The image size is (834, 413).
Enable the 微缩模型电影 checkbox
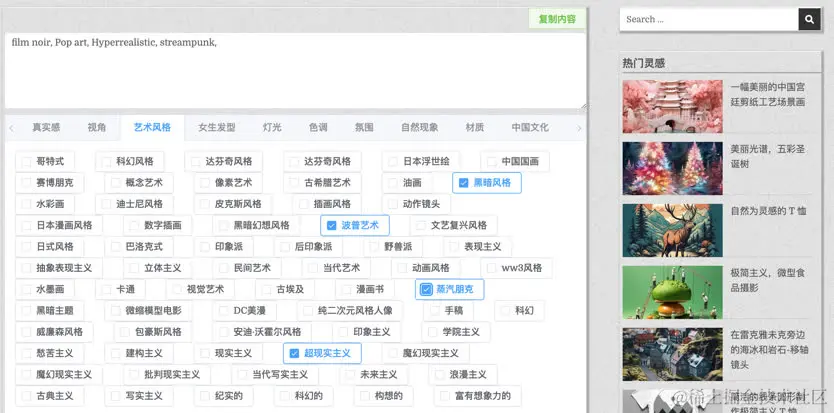(115, 310)
